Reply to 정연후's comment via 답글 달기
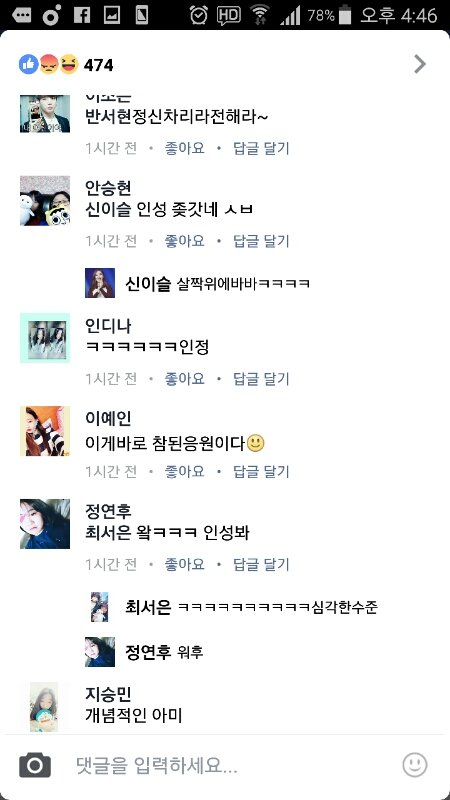450x800 pixels. [261, 564]
